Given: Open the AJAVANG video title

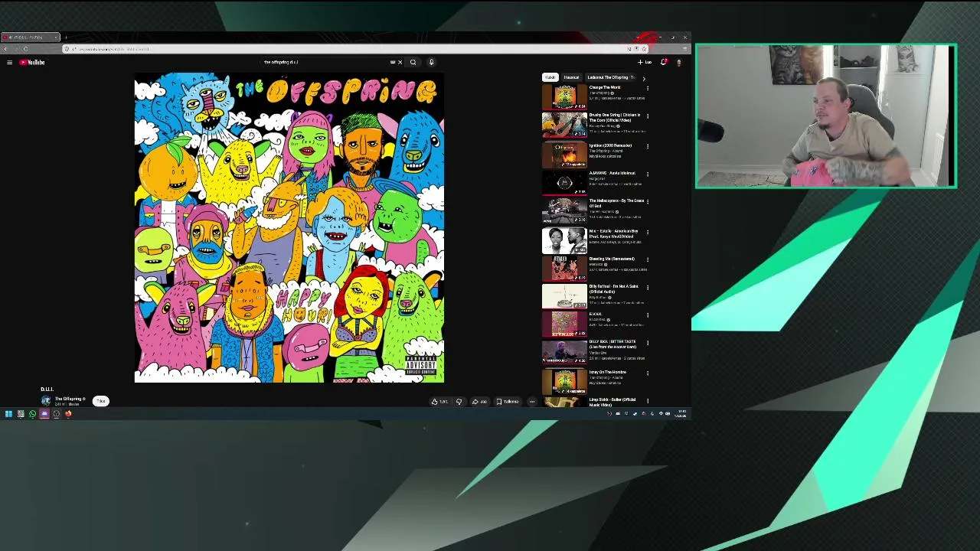Looking at the screenshot, I should (x=612, y=173).
